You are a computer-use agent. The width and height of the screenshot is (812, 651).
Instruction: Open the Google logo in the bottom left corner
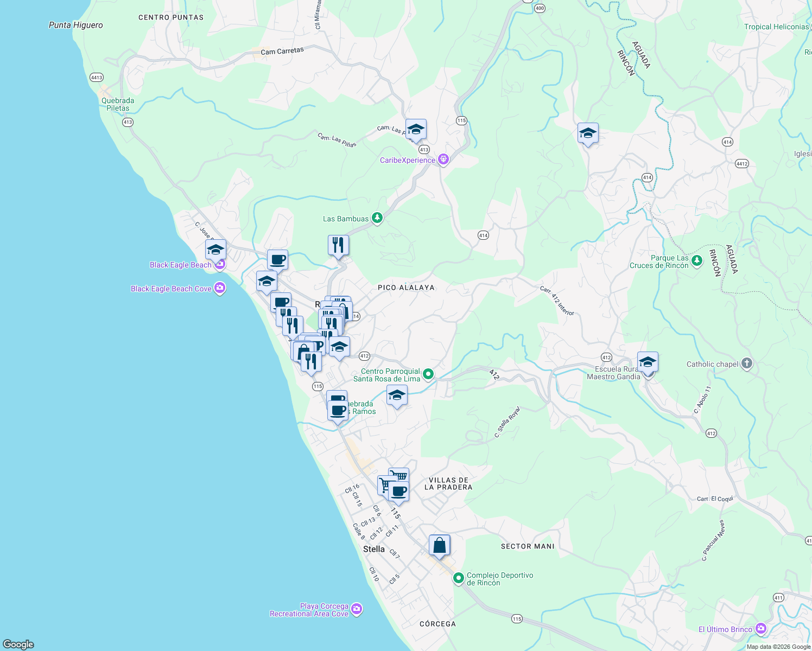pos(17,644)
